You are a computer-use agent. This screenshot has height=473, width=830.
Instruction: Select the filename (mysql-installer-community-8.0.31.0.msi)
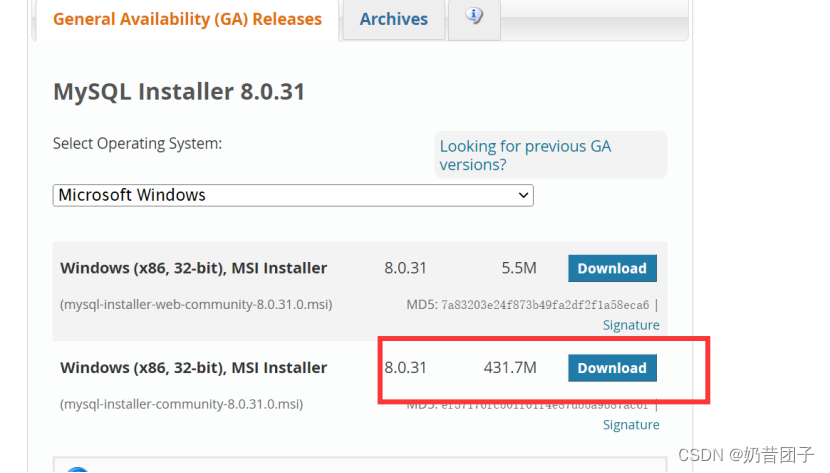tap(182, 404)
